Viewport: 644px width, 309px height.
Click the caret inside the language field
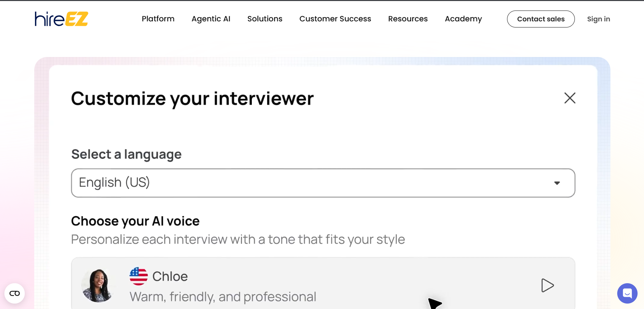pyautogui.click(x=557, y=183)
